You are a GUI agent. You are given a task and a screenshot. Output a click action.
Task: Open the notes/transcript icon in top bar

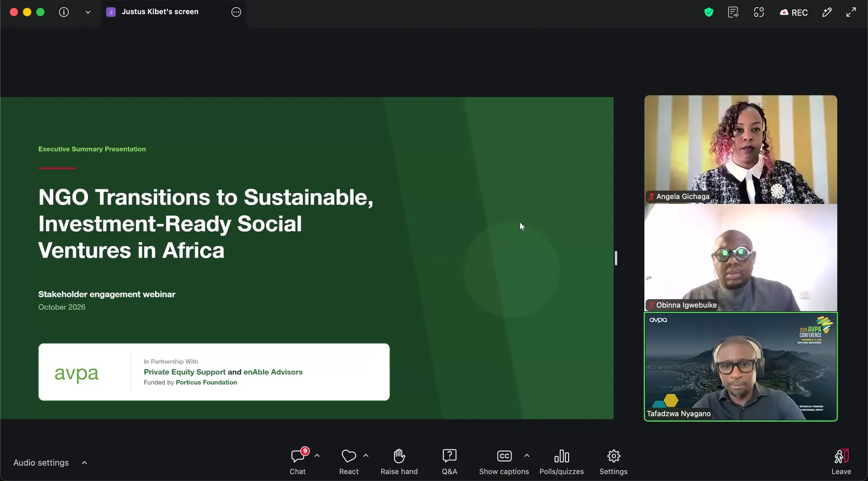tap(733, 12)
